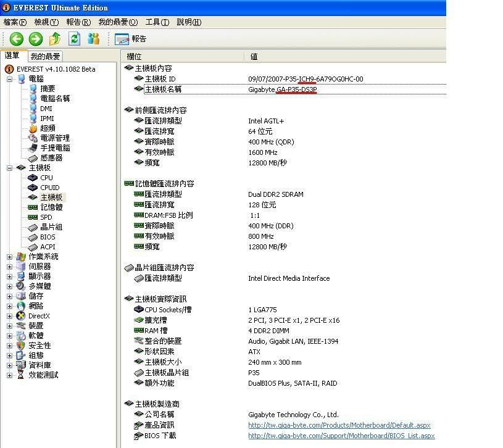The width and height of the screenshot is (503, 448).
Task: Select 摘要 under 電腦
Action: point(48,89)
